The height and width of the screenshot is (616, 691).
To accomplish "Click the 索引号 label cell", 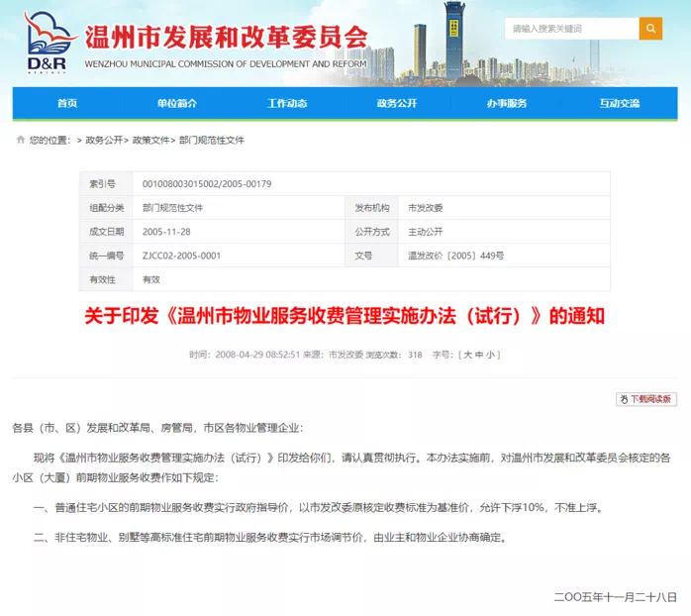I will click(x=106, y=184).
